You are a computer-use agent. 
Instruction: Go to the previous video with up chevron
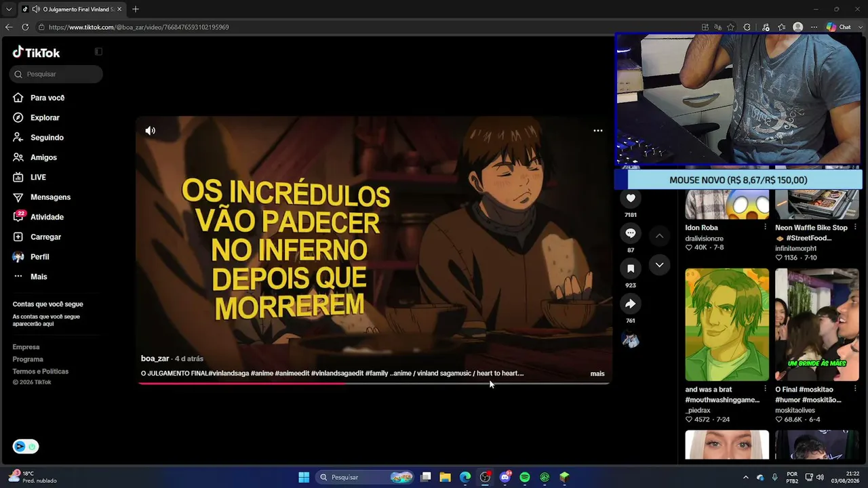pos(659,236)
